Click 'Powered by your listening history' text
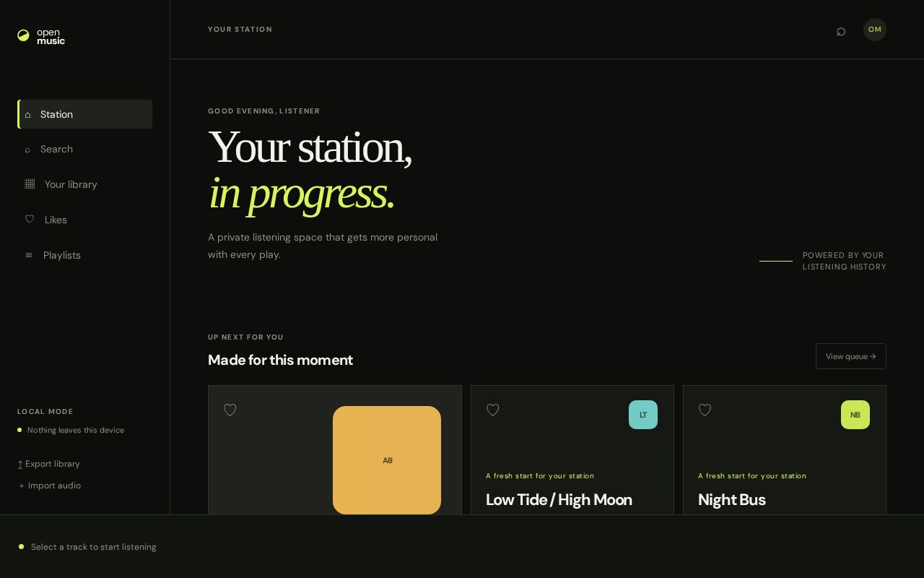Screen dimensions: 924x578 845,261
